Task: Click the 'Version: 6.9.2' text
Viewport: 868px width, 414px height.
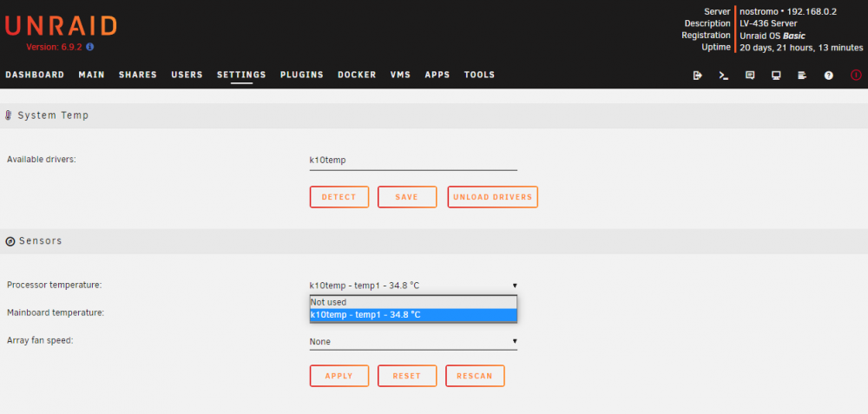Action: [54, 47]
